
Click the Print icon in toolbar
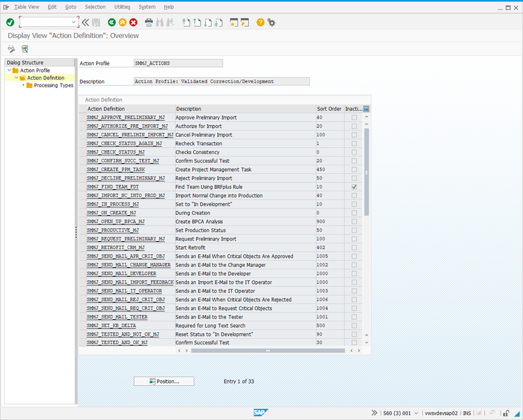pos(149,22)
